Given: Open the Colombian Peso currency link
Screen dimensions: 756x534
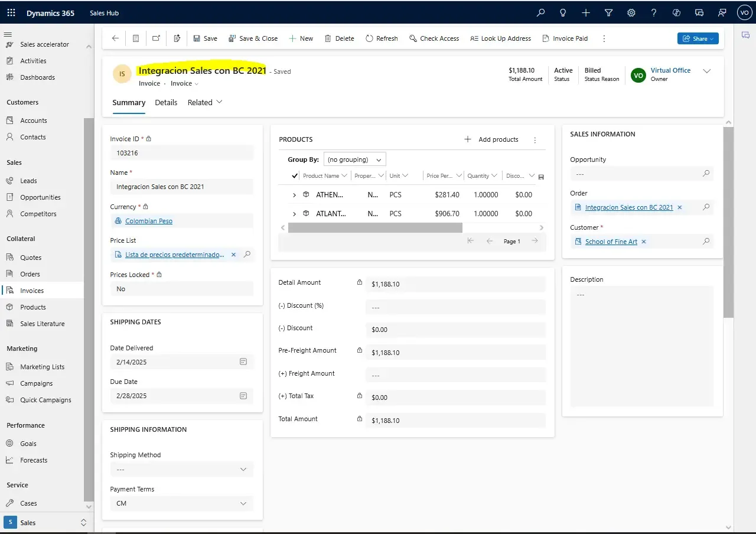Looking at the screenshot, I should 149,221.
